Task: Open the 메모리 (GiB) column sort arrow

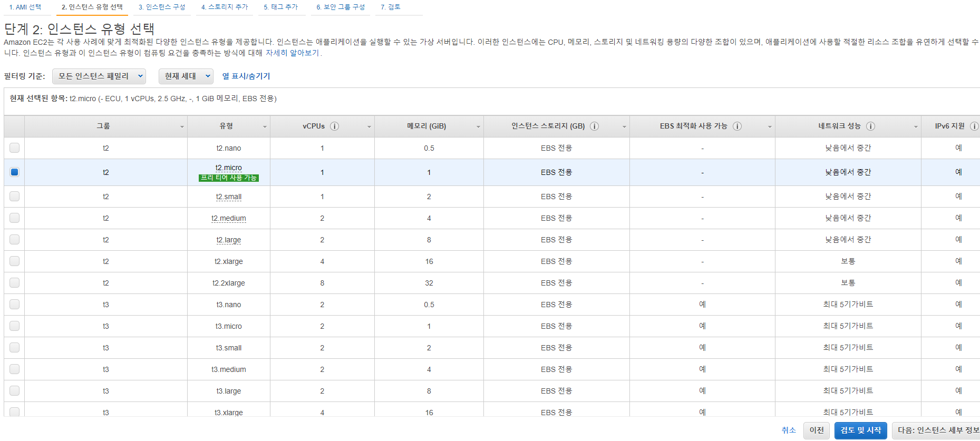Action: (x=478, y=127)
